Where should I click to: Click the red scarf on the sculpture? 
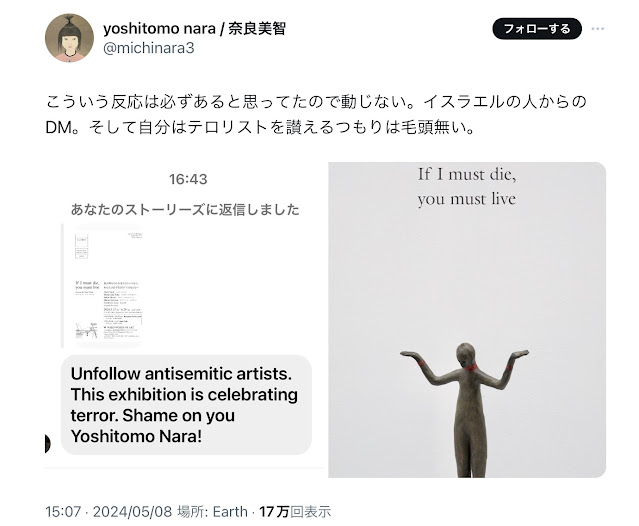tap(470, 367)
